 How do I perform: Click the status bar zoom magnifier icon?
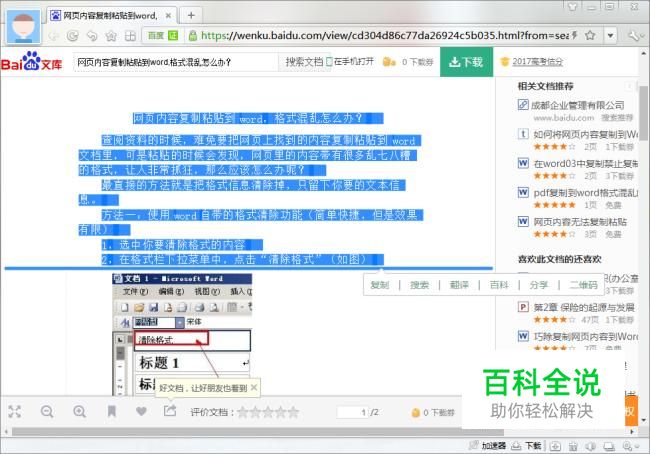(630, 446)
